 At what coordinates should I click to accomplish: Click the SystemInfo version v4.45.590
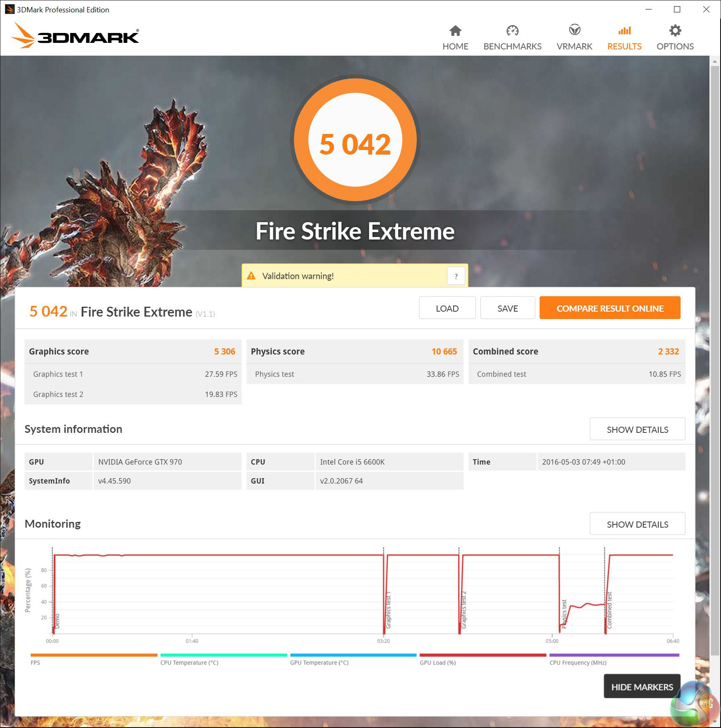114,481
